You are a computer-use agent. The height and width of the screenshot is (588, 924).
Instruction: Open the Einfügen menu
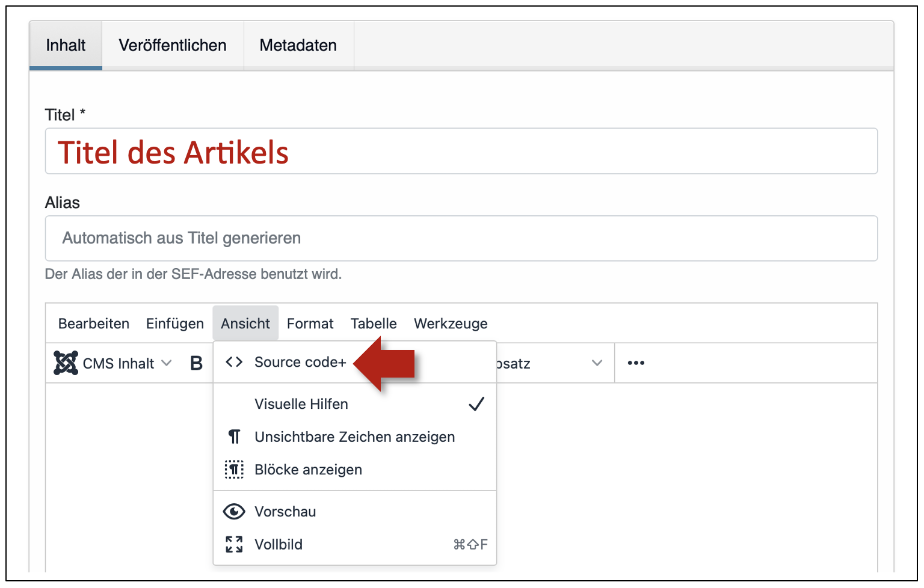point(175,323)
